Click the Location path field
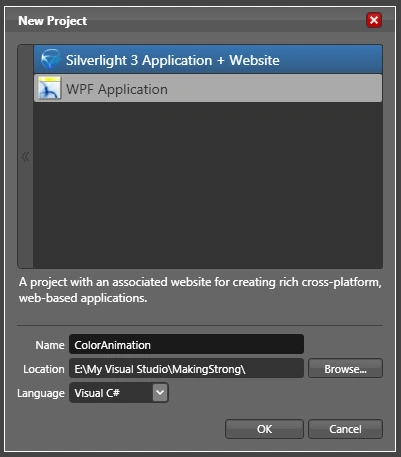This screenshot has width=401, height=457. click(x=186, y=368)
